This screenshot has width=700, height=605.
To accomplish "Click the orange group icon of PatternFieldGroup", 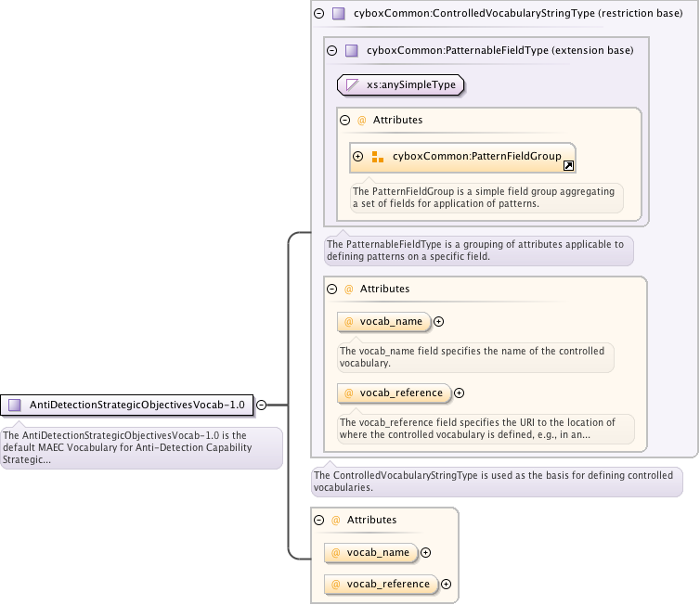I will (x=377, y=157).
